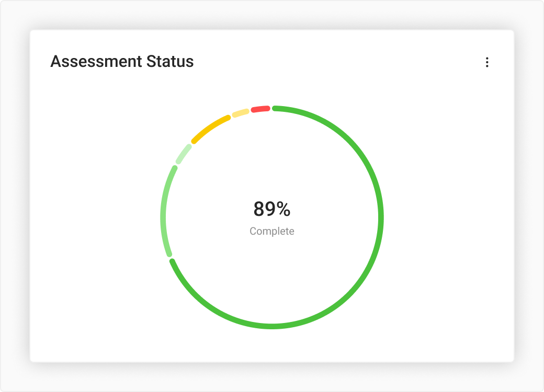The height and width of the screenshot is (392, 544).
Task: Click the right edge of the green ring
Action: (381, 217)
